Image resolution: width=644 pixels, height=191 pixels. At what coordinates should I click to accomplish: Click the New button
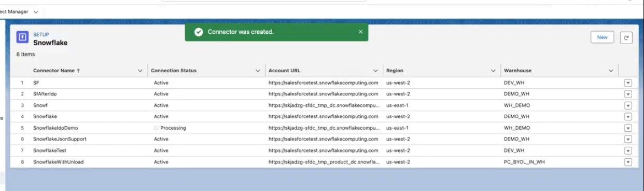pos(602,37)
